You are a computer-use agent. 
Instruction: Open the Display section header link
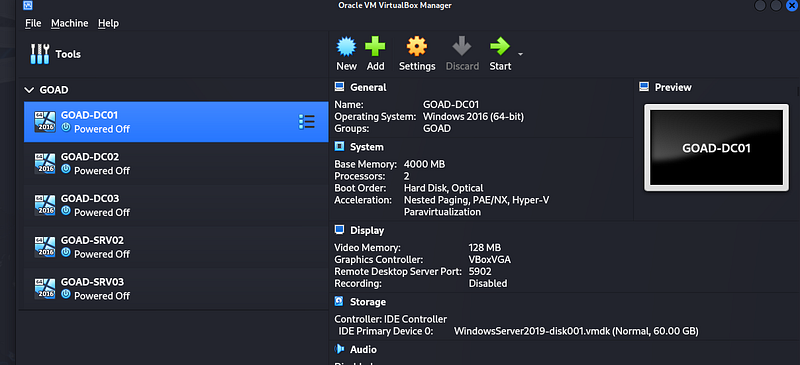367,231
